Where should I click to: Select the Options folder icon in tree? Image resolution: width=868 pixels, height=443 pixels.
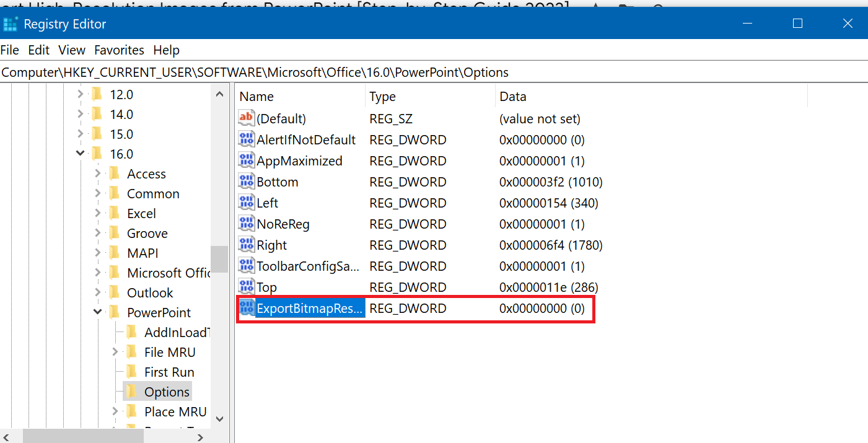[x=131, y=392]
